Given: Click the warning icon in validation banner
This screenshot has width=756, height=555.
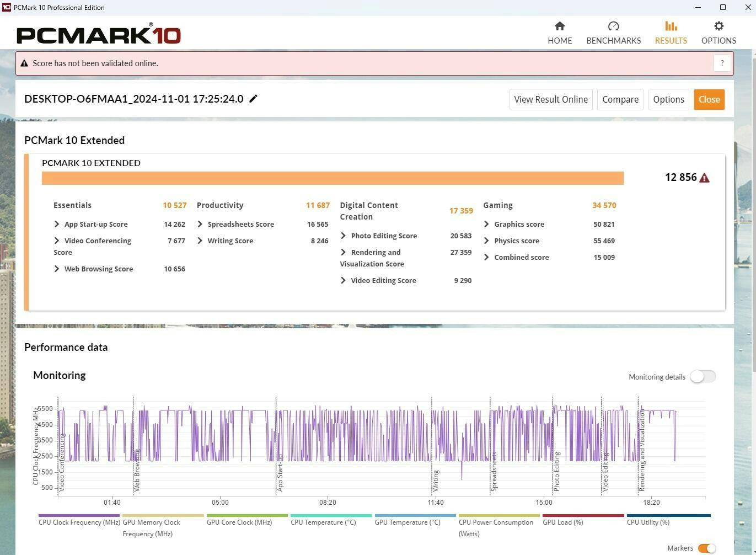Looking at the screenshot, I should point(24,63).
